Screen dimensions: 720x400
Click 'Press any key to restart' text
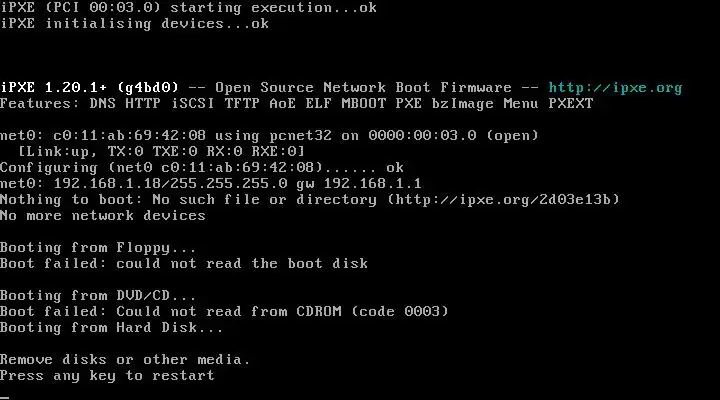[x=107, y=376]
